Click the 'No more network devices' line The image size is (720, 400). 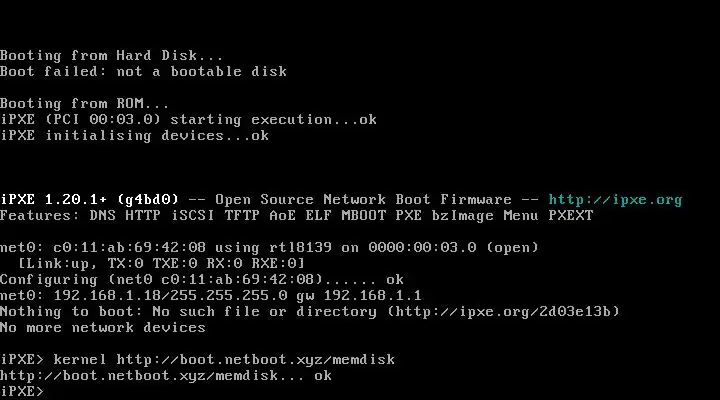coord(103,327)
